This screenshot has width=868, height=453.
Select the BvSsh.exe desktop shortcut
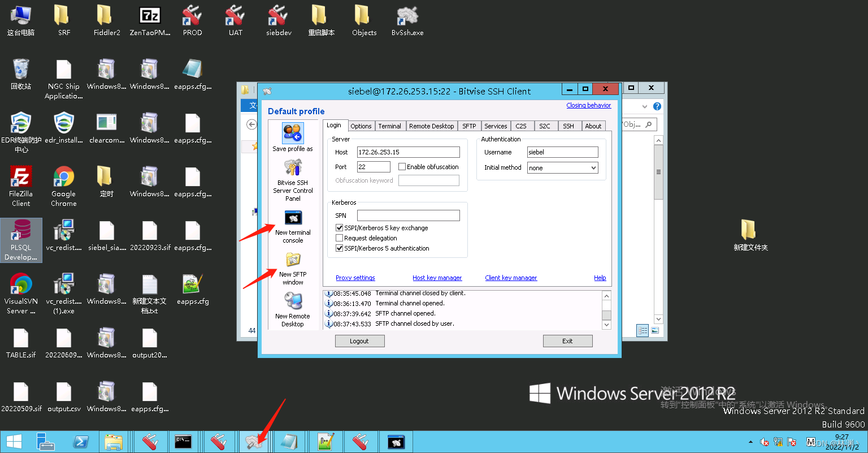[407, 20]
